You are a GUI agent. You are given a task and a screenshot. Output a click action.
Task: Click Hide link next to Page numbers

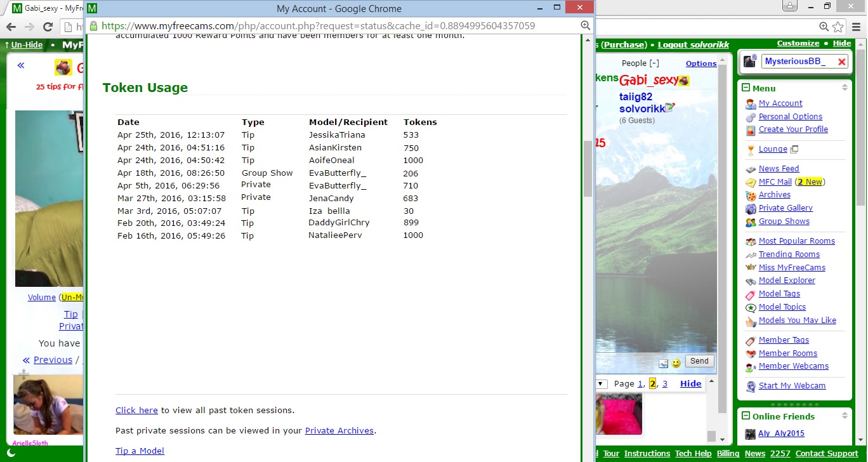pyautogui.click(x=691, y=384)
